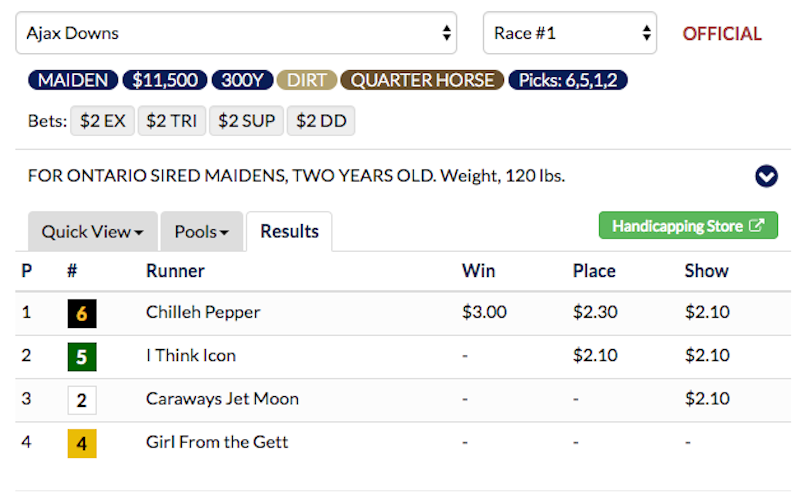Screen dimensions: 800x499
Task: Switch to the Results tab
Action: [289, 232]
